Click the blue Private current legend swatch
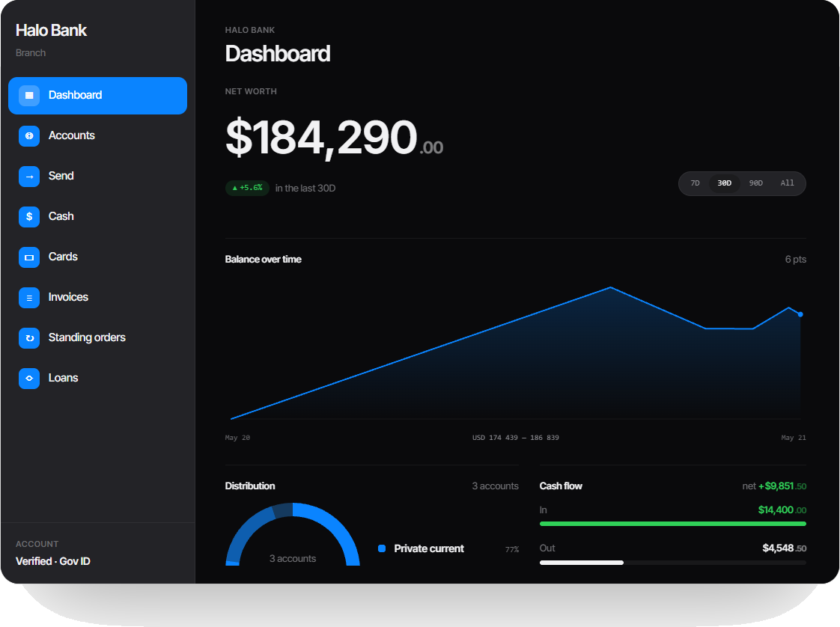Image resolution: width=840 pixels, height=627 pixels. click(x=382, y=548)
